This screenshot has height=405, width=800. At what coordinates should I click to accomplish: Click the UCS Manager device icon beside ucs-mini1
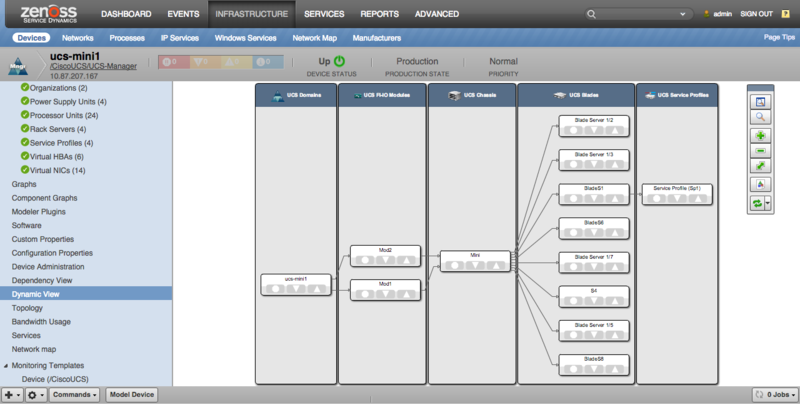point(18,67)
